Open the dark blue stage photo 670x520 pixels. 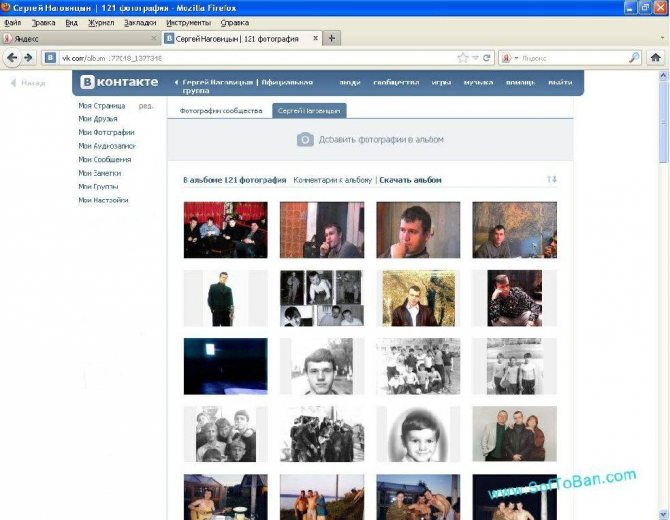click(226, 366)
